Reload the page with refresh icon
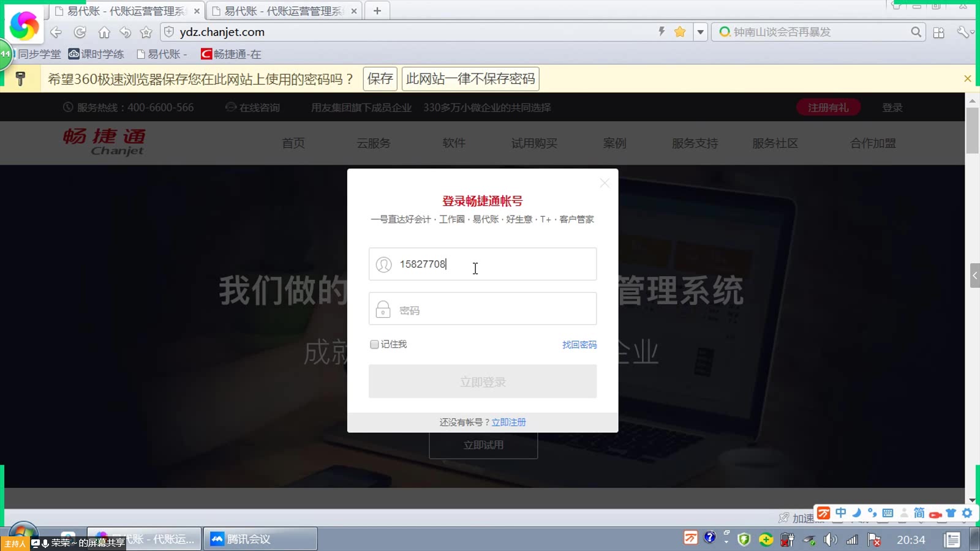Image resolution: width=980 pixels, height=551 pixels. (80, 32)
